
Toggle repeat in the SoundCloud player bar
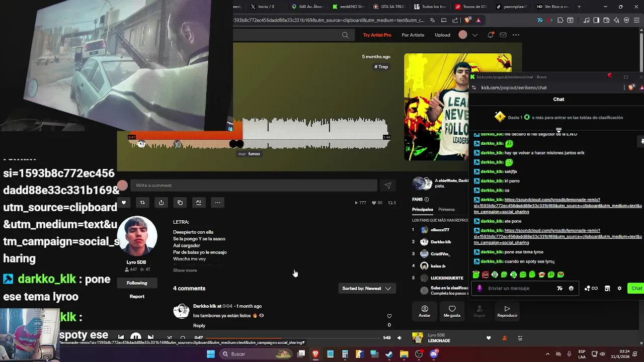pyautogui.click(x=183, y=338)
